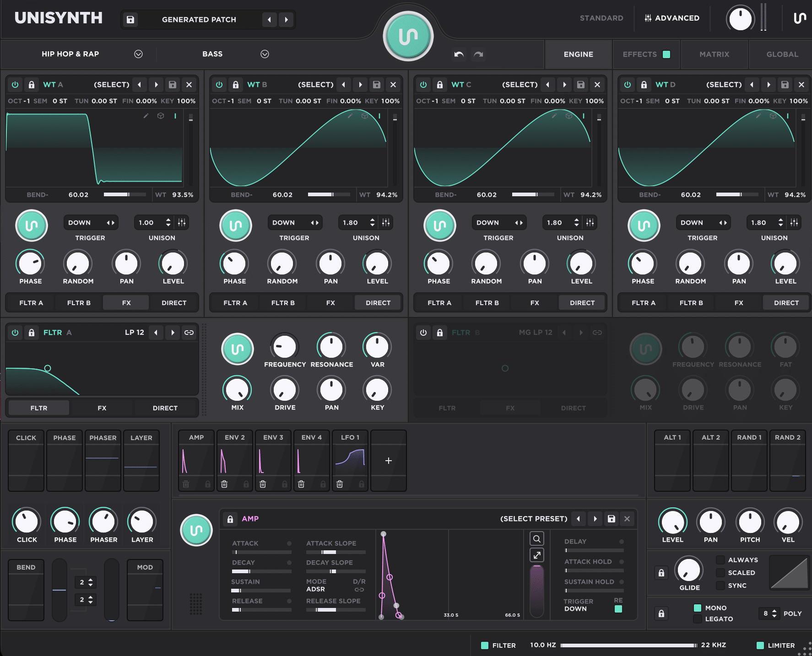This screenshot has width=812, height=656.
Task: Open the BASS preset type dropdown
Action: [x=264, y=54]
